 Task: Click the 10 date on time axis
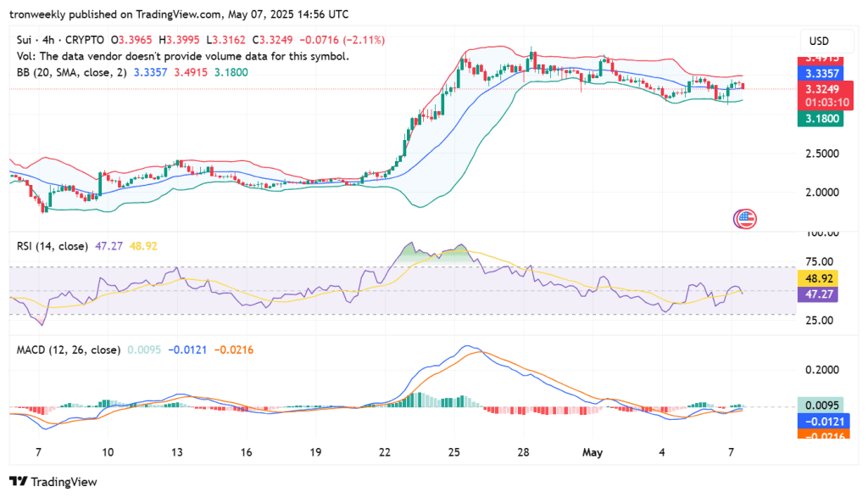coord(108,452)
